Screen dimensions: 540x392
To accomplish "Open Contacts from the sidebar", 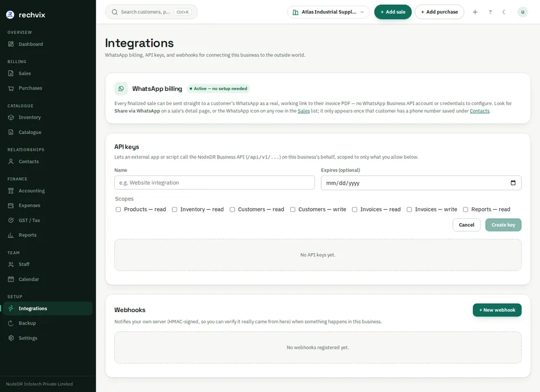I will pos(48,161).
